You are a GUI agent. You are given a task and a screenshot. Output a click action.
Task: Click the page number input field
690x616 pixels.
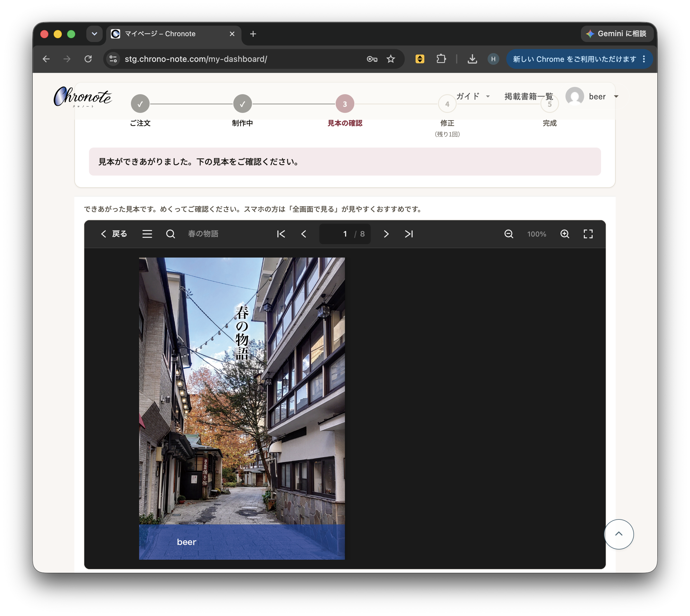click(x=345, y=234)
